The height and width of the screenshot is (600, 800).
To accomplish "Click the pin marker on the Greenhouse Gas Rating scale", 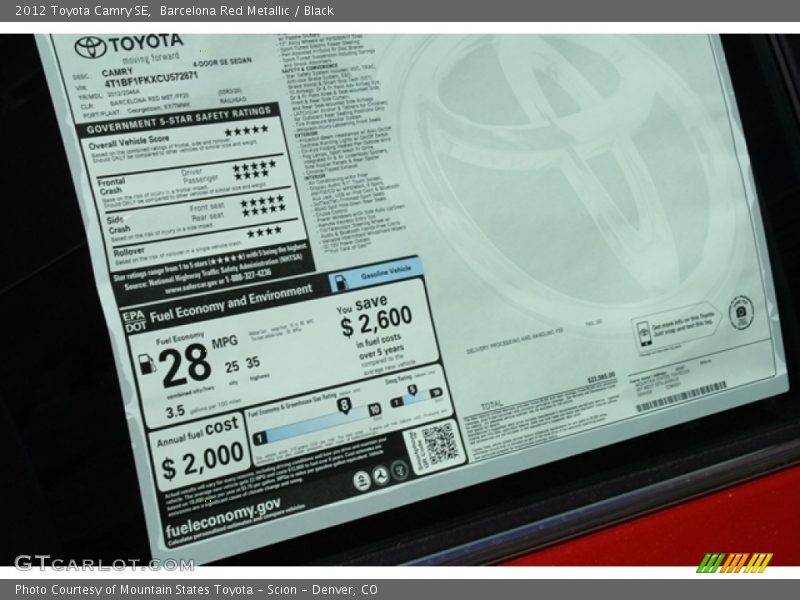I will click(344, 405).
